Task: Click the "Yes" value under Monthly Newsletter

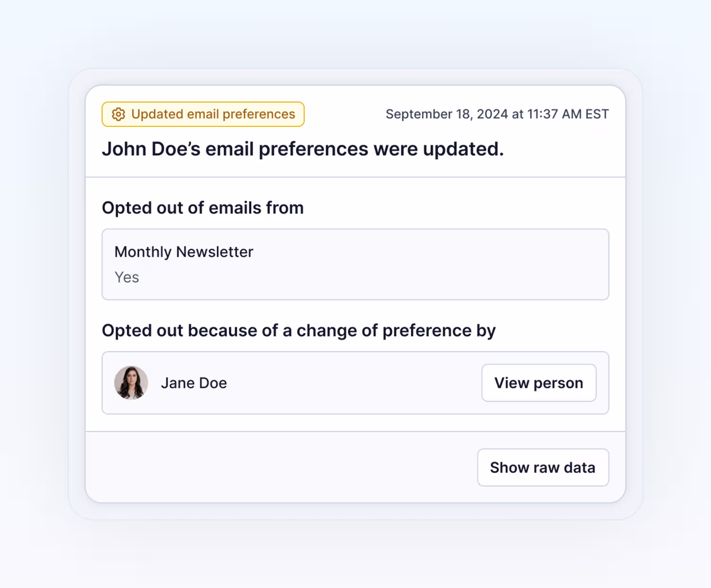Action: point(127,277)
